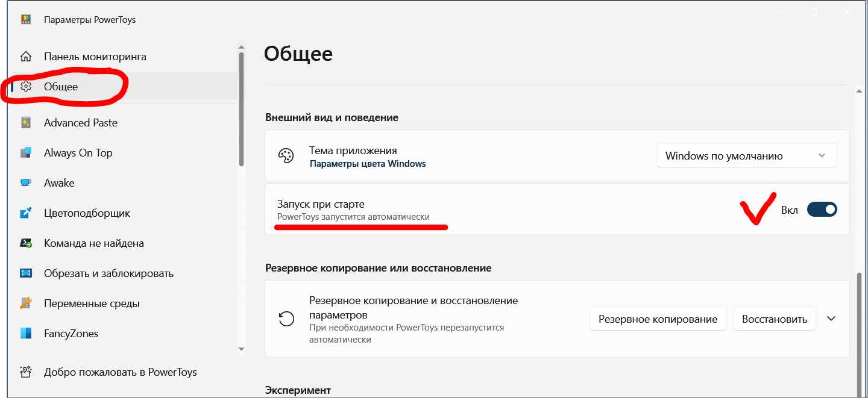Expand the backup and restore section chevron

(831, 319)
